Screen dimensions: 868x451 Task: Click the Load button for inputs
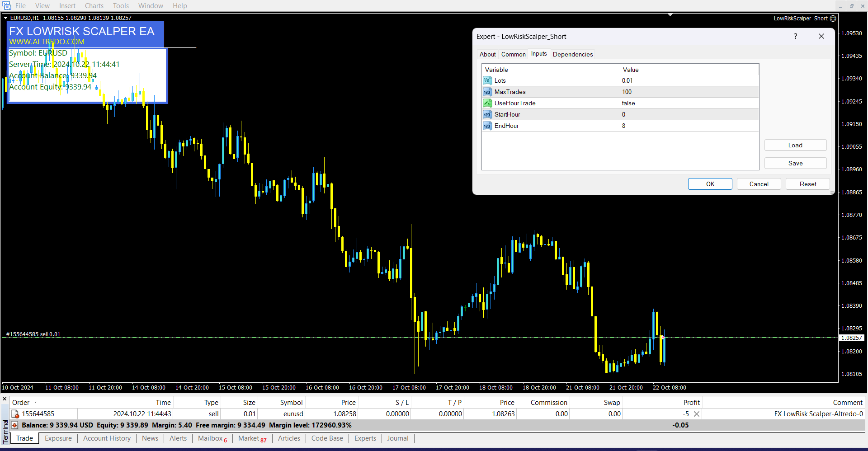[795, 145]
